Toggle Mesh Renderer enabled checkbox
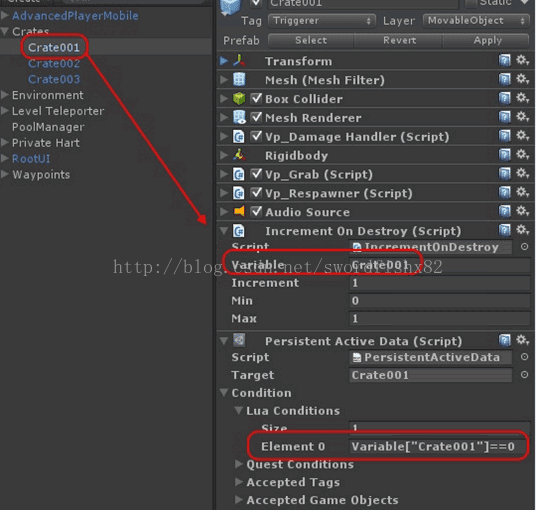The width and height of the screenshot is (536, 512). pyautogui.click(x=256, y=117)
